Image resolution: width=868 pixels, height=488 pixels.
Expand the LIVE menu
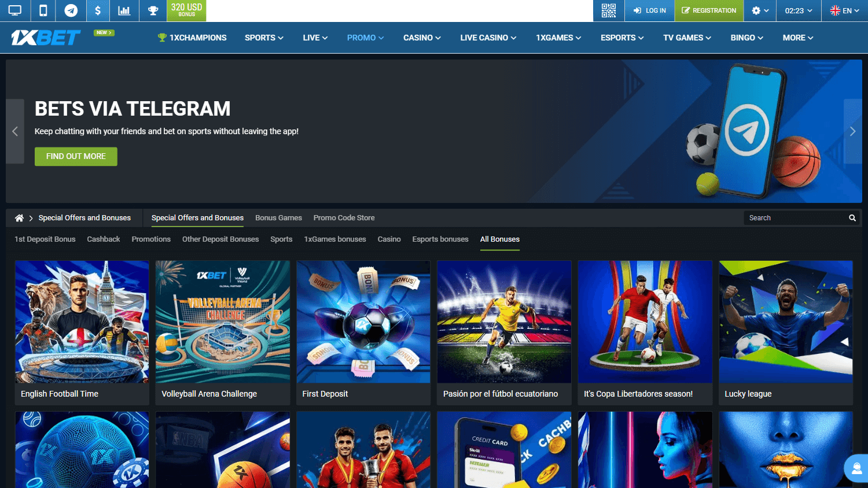pyautogui.click(x=315, y=38)
